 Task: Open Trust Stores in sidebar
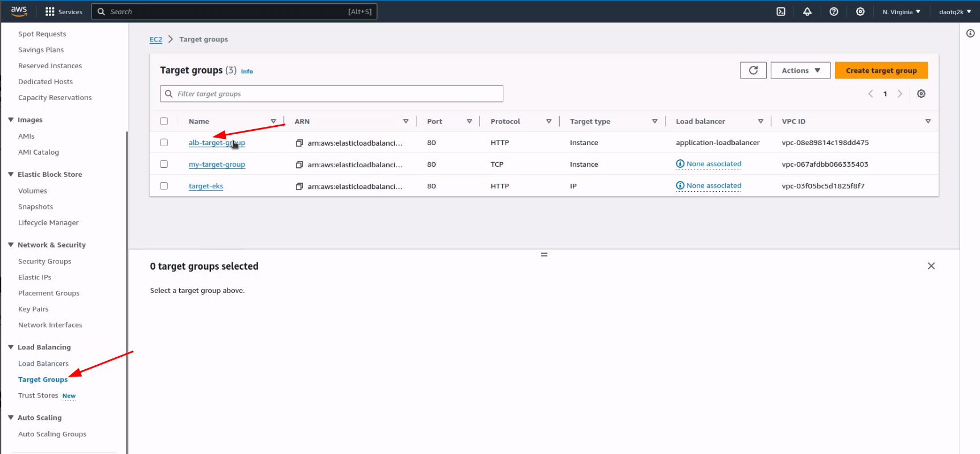[38, 396]
